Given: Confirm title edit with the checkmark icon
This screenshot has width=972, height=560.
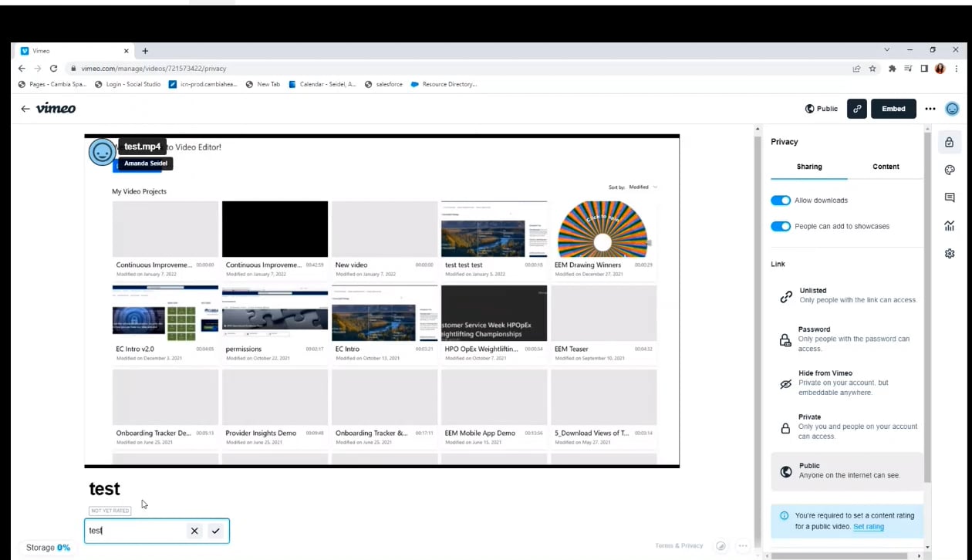Looking at the screenshot, I should [x=215, y=531].
